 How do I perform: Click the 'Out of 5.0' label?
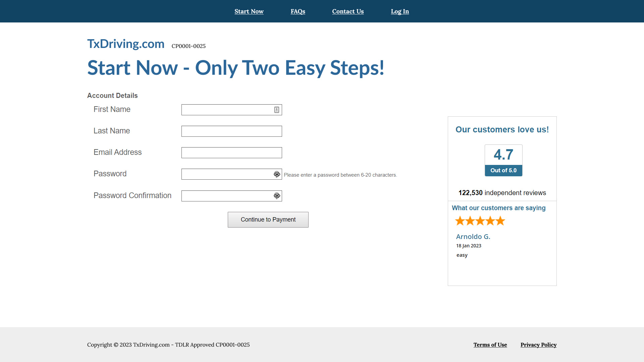[503, 170]
